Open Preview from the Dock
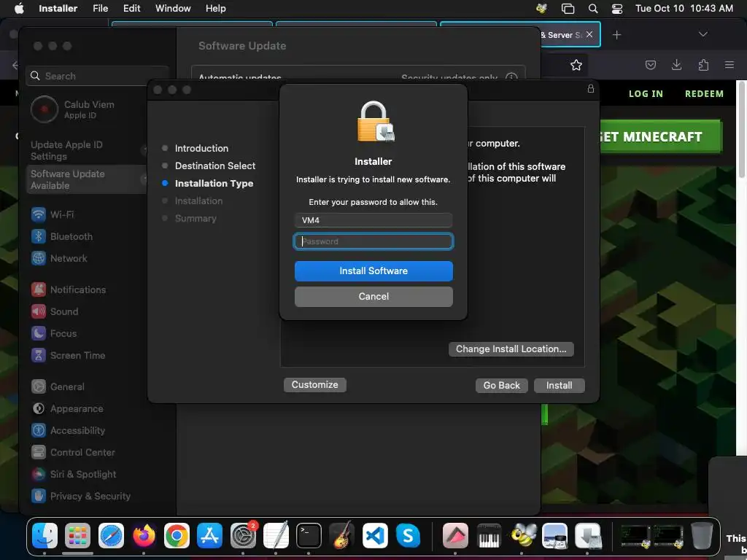This screenshot has height=560, width=747. tap(554, 535)
